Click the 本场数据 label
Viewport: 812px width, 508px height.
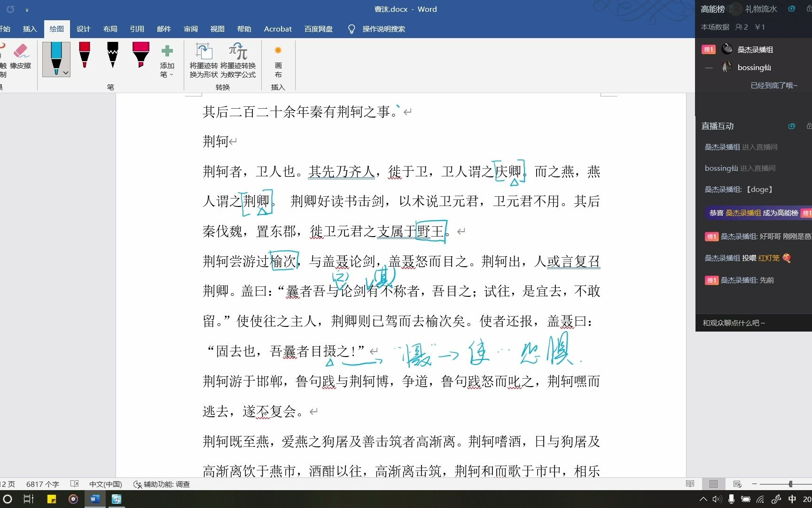(x=715, y=27)
